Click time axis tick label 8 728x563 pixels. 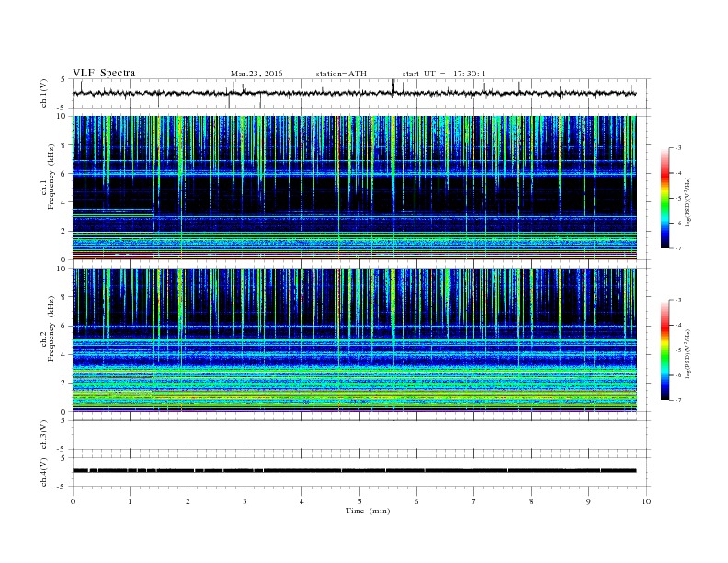pyautogui.click(x=531, y=501)
